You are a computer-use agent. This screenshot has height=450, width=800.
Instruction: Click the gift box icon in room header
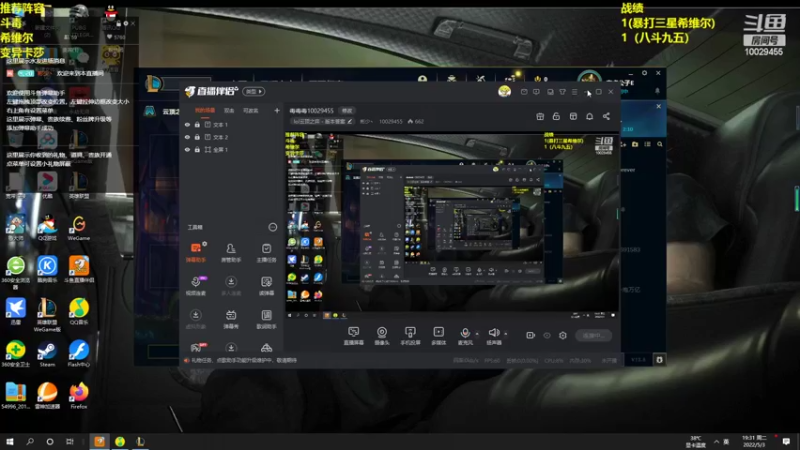click(x=540, y=116)
